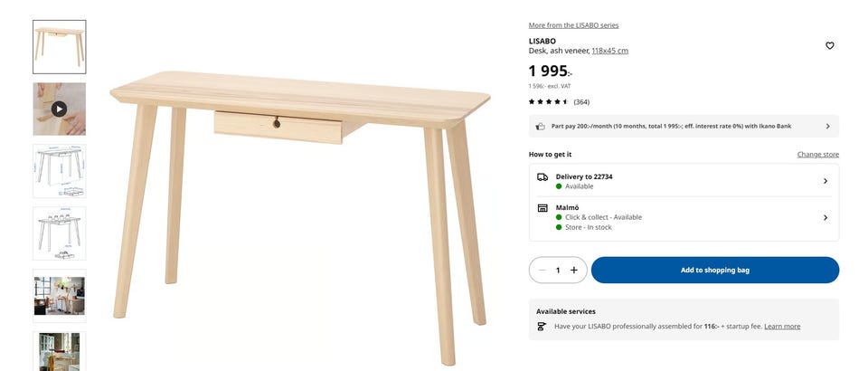Expand Malmö store availability chevron
Screen dimensions: 868x371
(825, 217)
